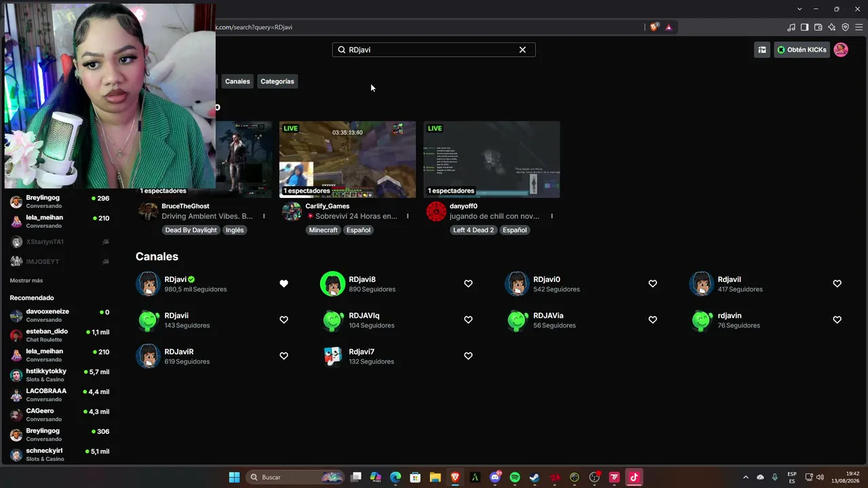Viewport: 868px width, 488px height.
Task: Show hidden system tray icons
Action: (745, 477)
